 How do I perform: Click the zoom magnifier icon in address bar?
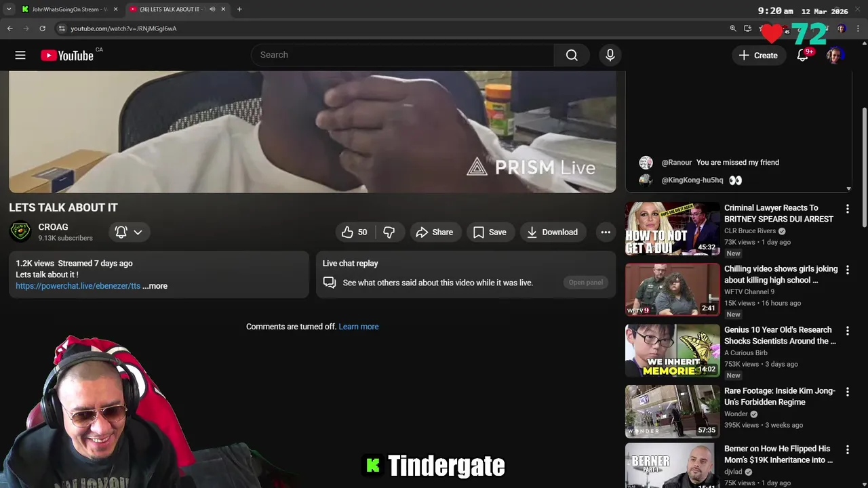click(733, 28)
